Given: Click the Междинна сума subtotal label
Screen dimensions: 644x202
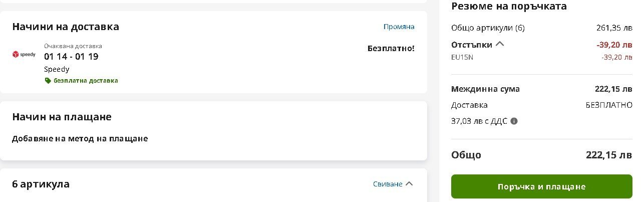Looking at the screenshot, I should tap(485, 89).
